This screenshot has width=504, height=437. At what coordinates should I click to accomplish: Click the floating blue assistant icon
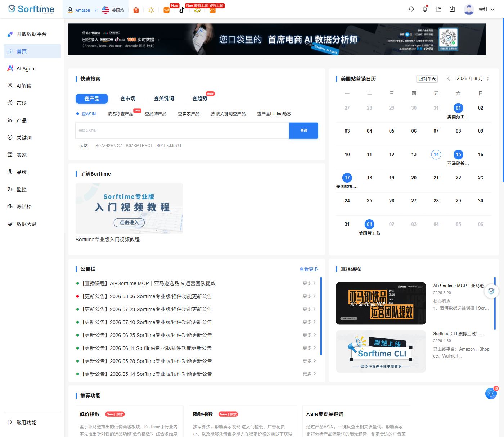point(491,393)
